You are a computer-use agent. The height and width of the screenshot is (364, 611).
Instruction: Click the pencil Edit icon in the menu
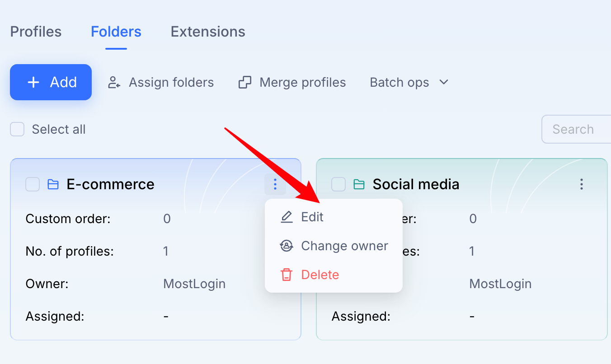[287, 217]
